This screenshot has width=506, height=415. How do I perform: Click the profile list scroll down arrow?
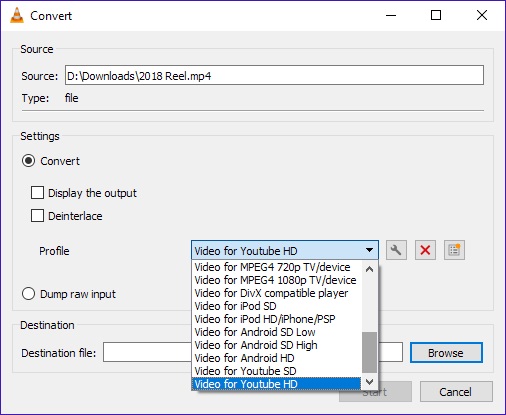point(369,381)
